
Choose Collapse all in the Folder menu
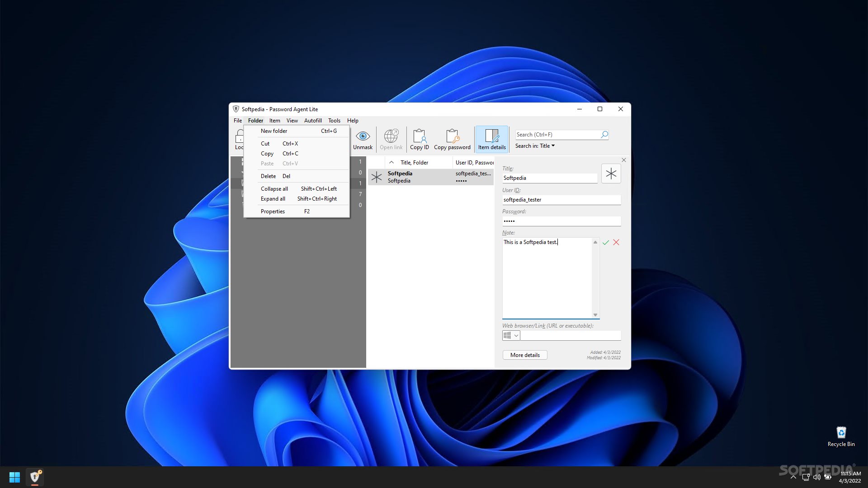point(297,189)
